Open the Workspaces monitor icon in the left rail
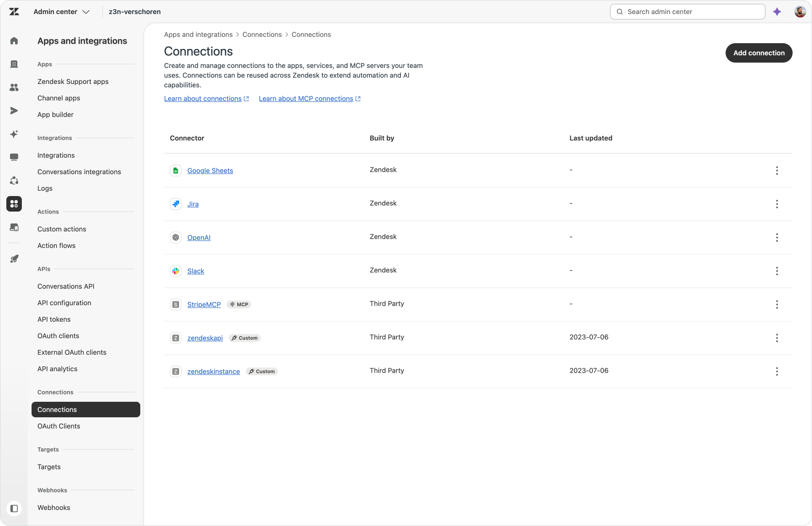The height and width of the screenshot is (526, 812). pyautogui.click(x=14, y=157)
